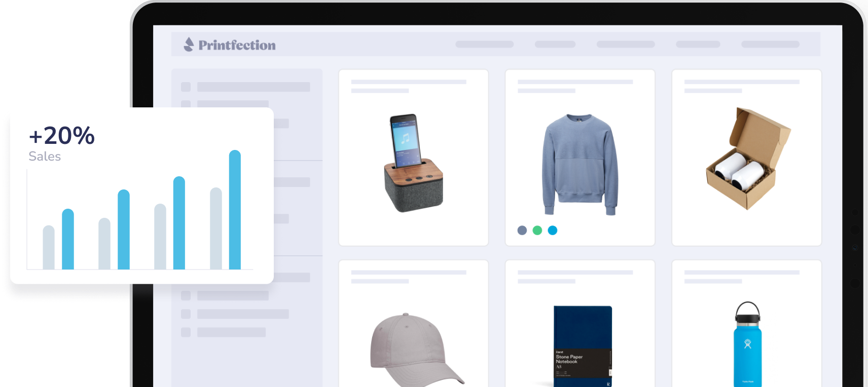Click the Printfection brand name text
The image size is (868, 387).
tap(237, 45)
